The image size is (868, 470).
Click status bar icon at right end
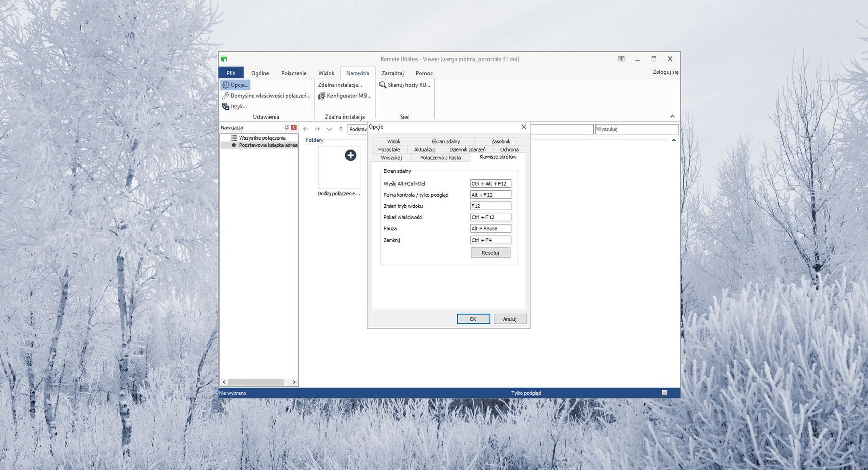coord(665,393)
